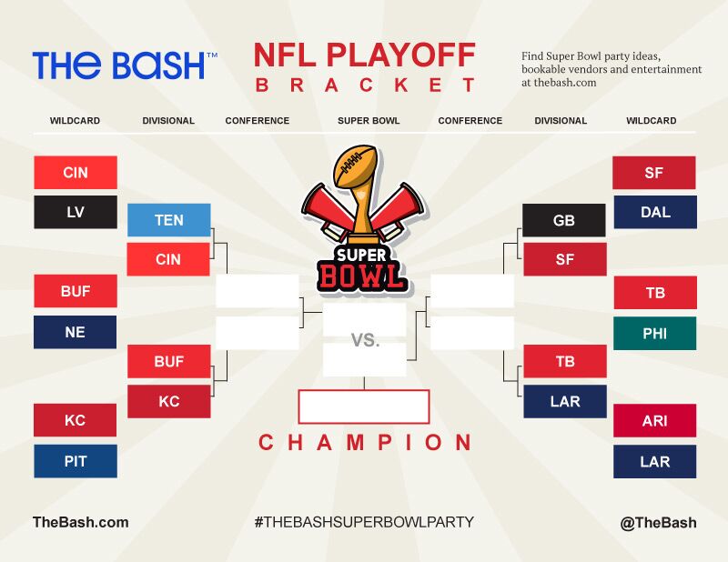This screenshot has height=562, width=728.
Task: Click the PIT wildcard team box
Action: (76, 461)
